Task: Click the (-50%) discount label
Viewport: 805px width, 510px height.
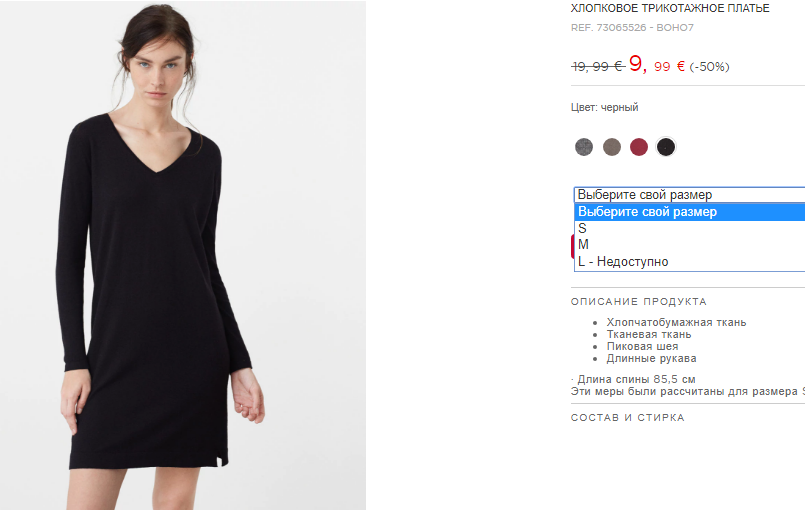Action: [709, 67]
